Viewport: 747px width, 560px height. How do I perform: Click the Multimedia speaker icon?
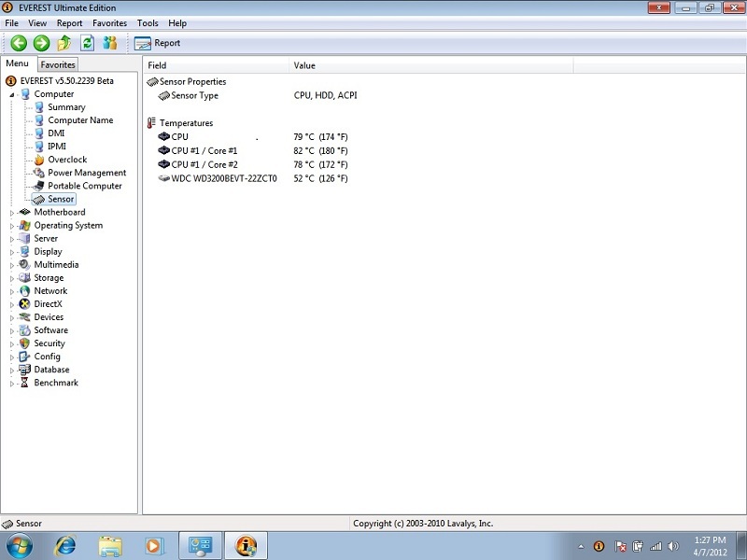click(25, 264)
